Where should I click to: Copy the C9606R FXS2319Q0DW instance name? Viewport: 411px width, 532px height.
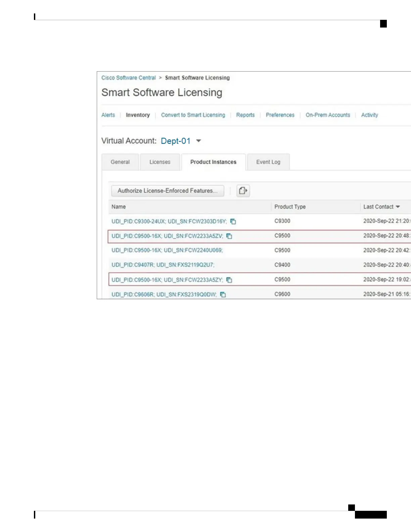pyautogui.click(x=223, y=295)
